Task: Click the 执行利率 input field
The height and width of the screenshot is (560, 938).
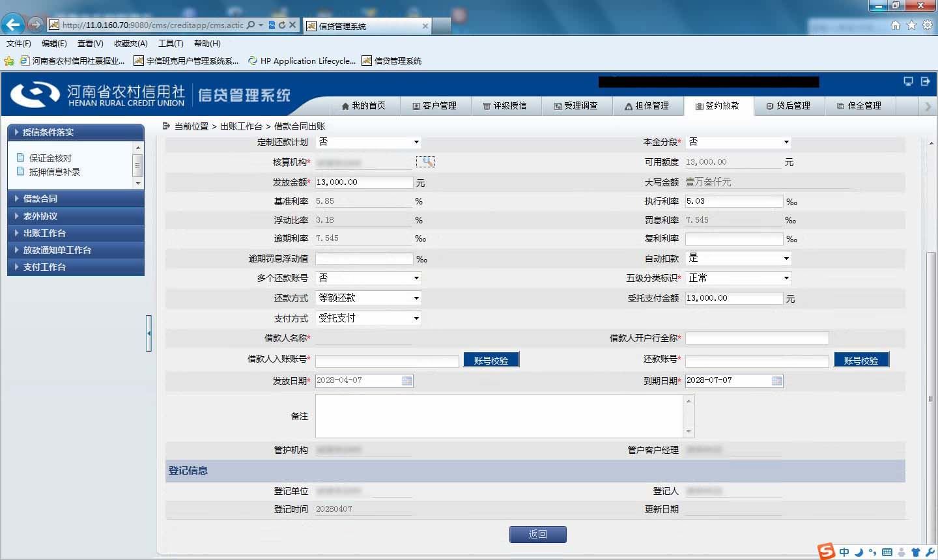Action: (x=734, y=201)
